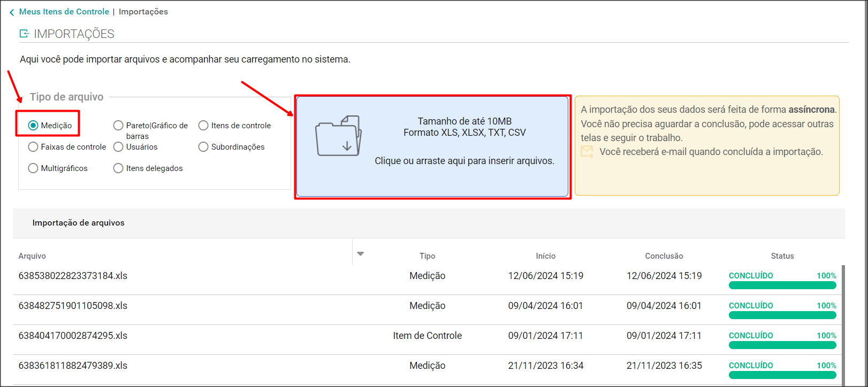Select the Pareto|Gráfico de barras option
Screen dimensions: 868x387
(x=118, y=126)
